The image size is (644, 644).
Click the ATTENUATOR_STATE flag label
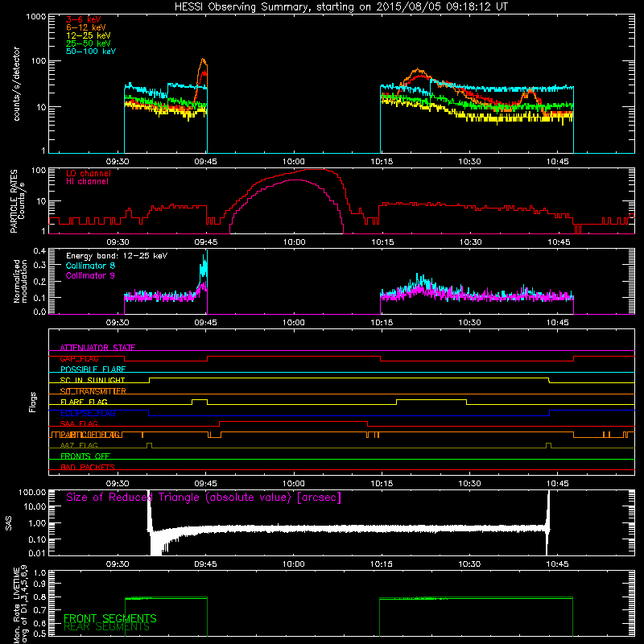click(97, 348)
